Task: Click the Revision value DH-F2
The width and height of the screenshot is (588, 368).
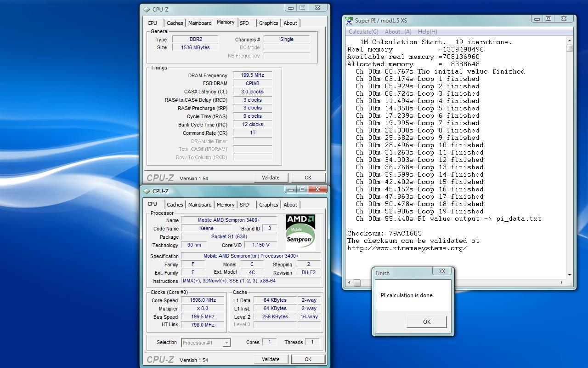Action: click(308, 272)
